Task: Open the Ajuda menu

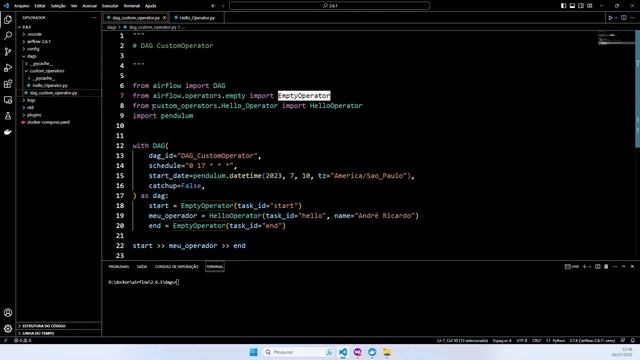Action: click(x=150, y=6)
